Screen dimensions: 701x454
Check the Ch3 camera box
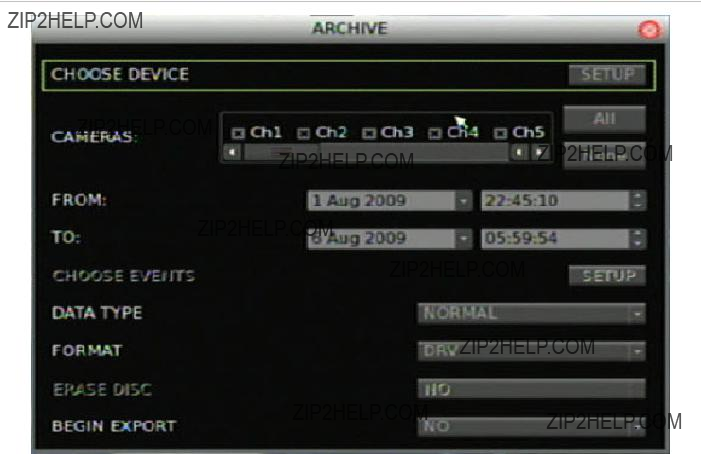[x=369, y=133]
